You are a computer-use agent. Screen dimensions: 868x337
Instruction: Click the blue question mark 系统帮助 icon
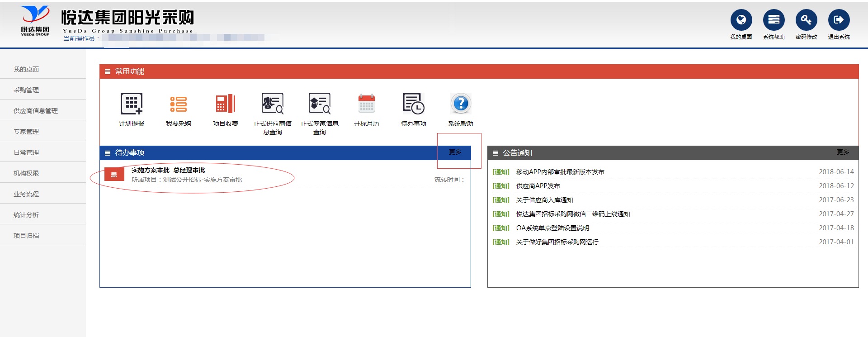click(461, 104)
